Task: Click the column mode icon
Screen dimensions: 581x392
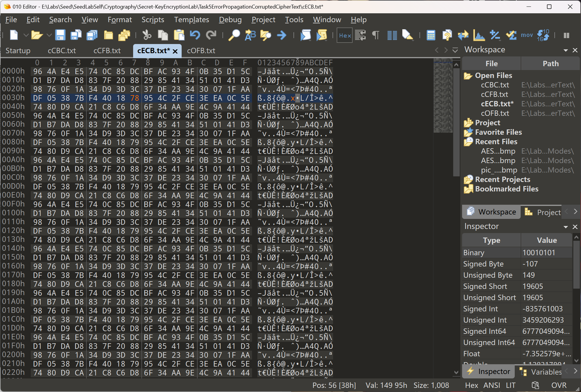Action: pos(392,35)
